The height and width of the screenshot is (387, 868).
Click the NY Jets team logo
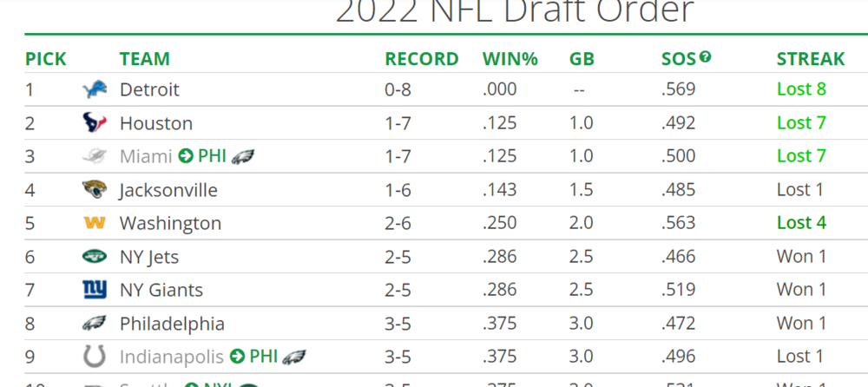pyautogui.click(x=94, y=257)
